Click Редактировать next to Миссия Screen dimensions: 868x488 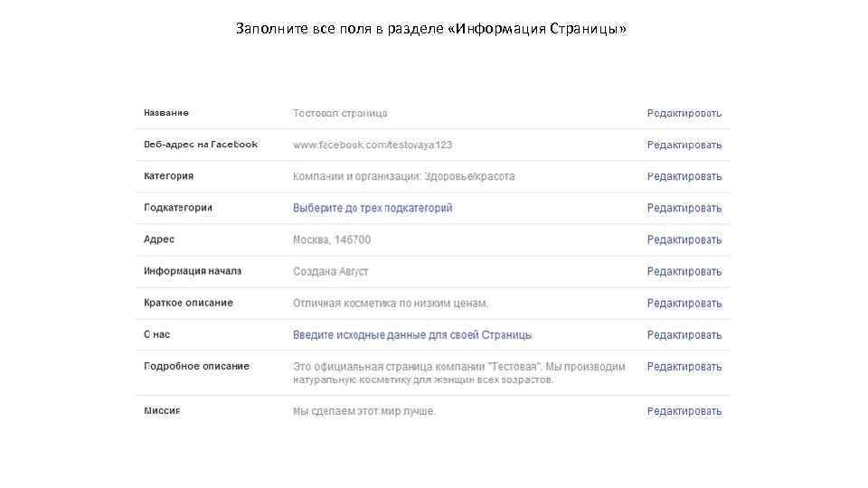[684, 411]
